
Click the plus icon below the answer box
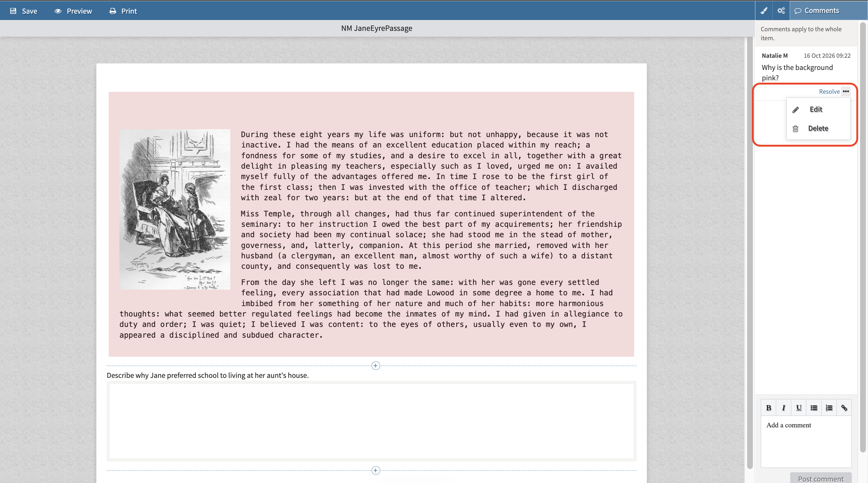[376, 470]
